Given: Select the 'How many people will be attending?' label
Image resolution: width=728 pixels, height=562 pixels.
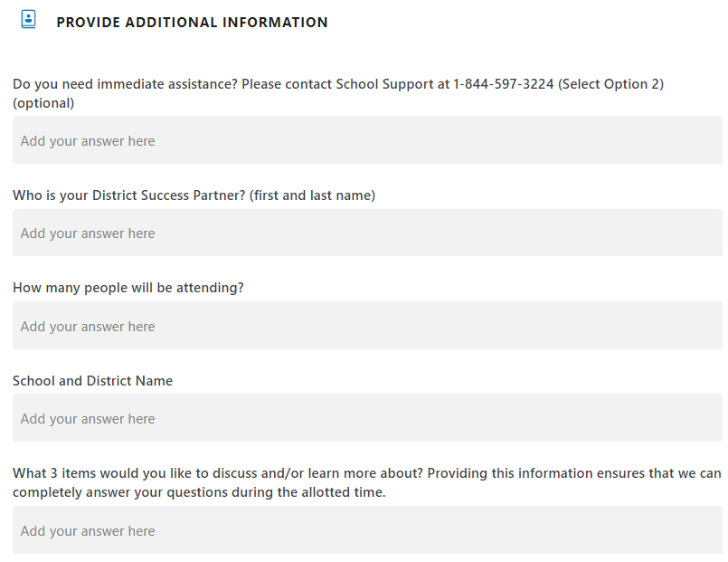Looking at the screenshot, I should click(x=128, y=288).
